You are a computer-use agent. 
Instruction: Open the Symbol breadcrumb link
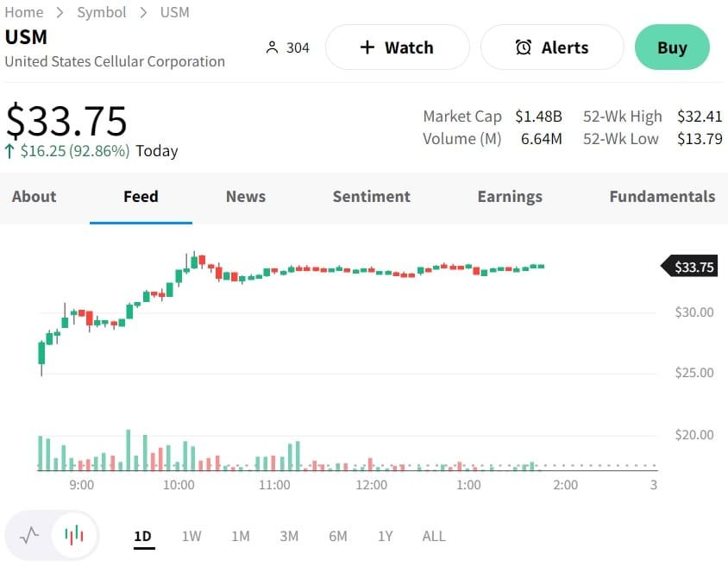coord(102,12)
